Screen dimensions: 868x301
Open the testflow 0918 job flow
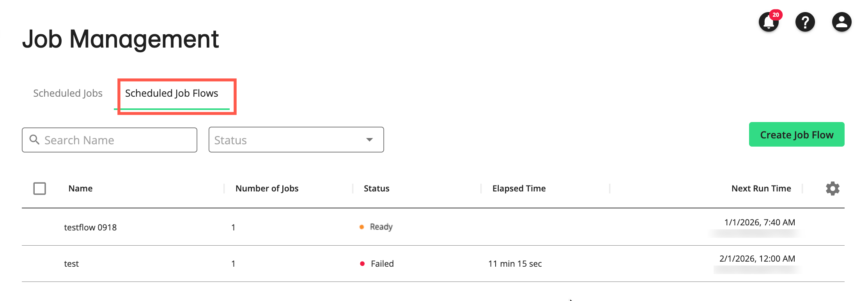click(x=90, y=227)
